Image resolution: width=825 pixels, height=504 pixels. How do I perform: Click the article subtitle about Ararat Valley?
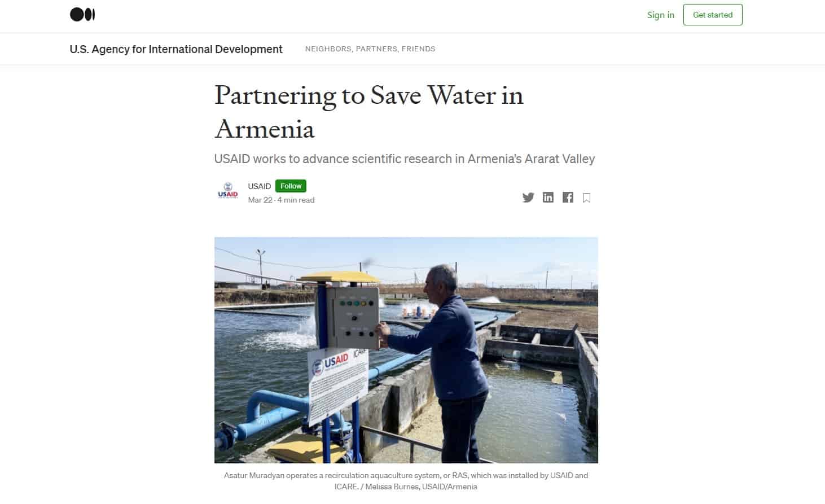point(405,159)
